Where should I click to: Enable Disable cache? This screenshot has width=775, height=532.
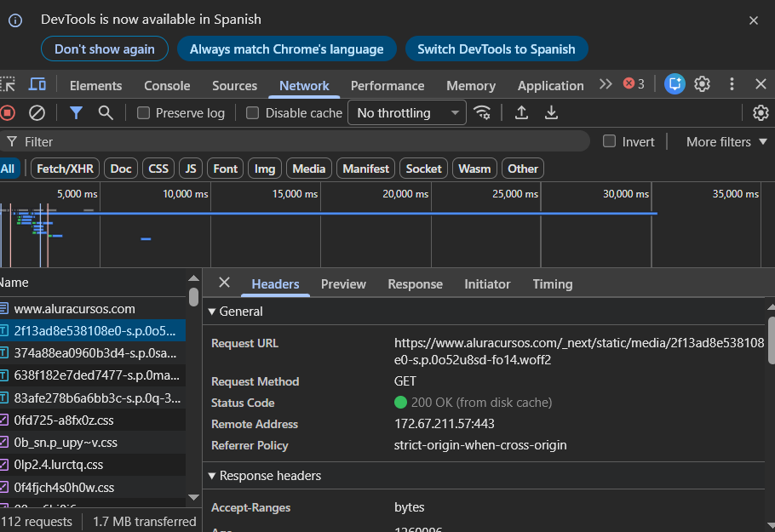click(252, 112)
